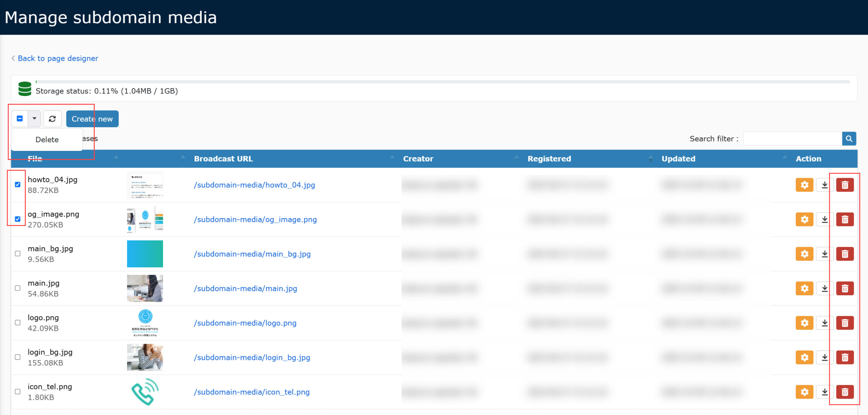Image resolution: width=868 pixels, height=415 pixels.
Task: Sort table by Creator column
Action: (418, 159)
